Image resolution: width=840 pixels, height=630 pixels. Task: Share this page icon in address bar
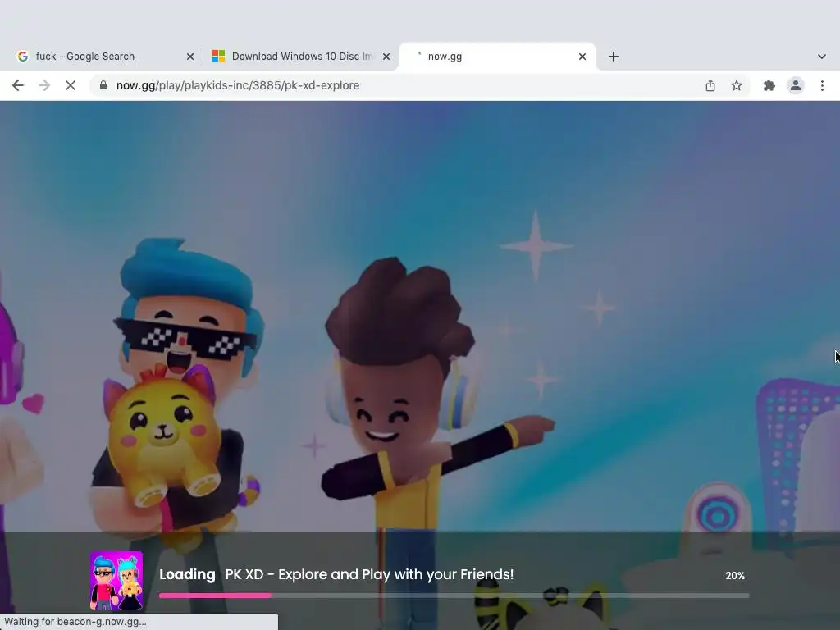click(710, 85)
